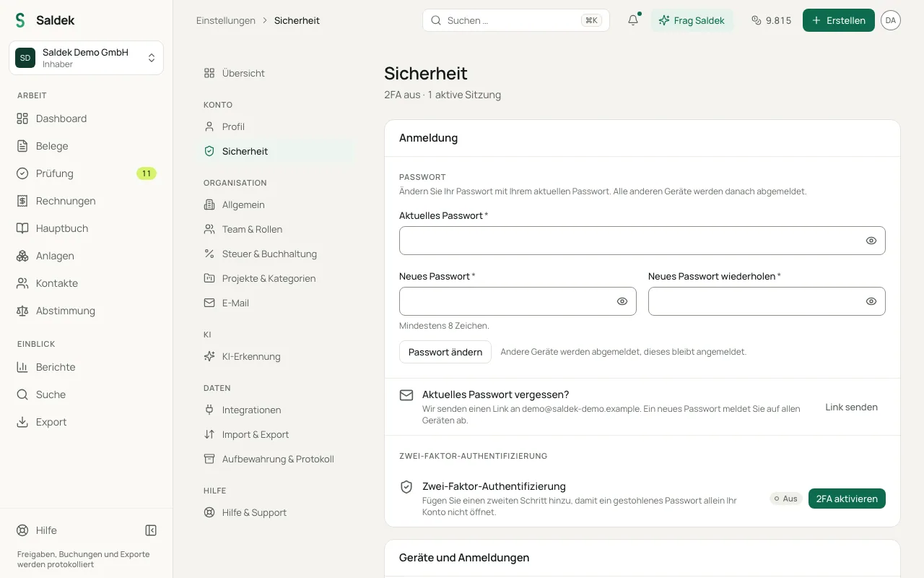Expand the Saldek Demo GmbH organisation switcher

click(87, 58)
